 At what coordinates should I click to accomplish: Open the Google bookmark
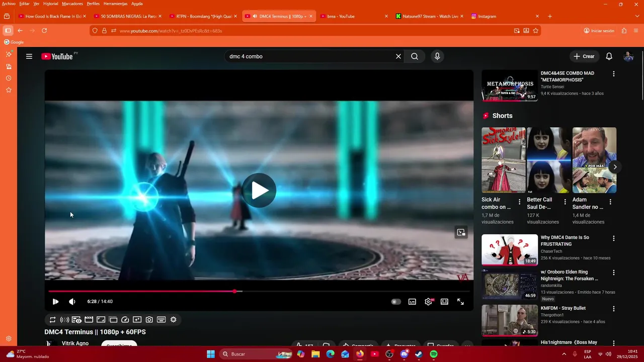click(14, 42)
